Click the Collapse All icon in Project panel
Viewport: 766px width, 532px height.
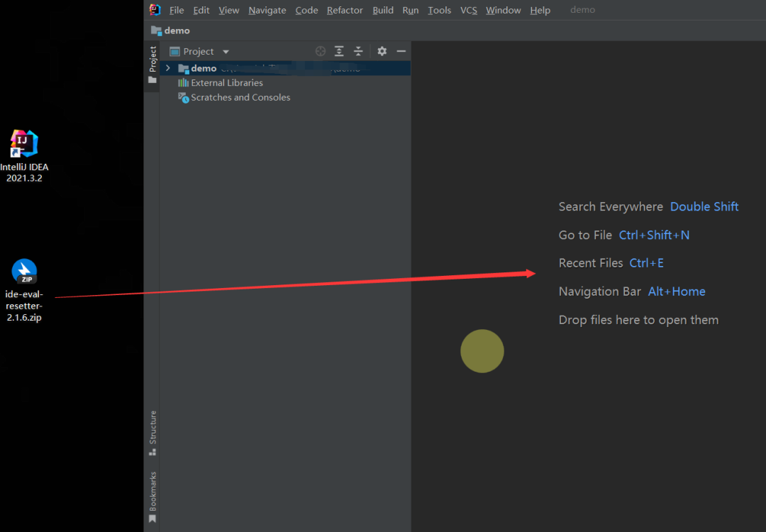pyautogui.click(x=358, y=51)
